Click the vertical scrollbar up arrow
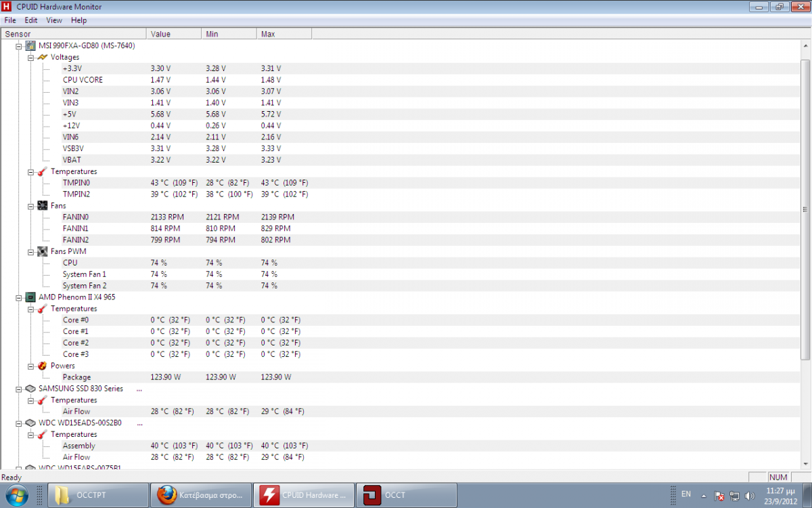Viewport: 812px width, 508px height. [805, 45]
